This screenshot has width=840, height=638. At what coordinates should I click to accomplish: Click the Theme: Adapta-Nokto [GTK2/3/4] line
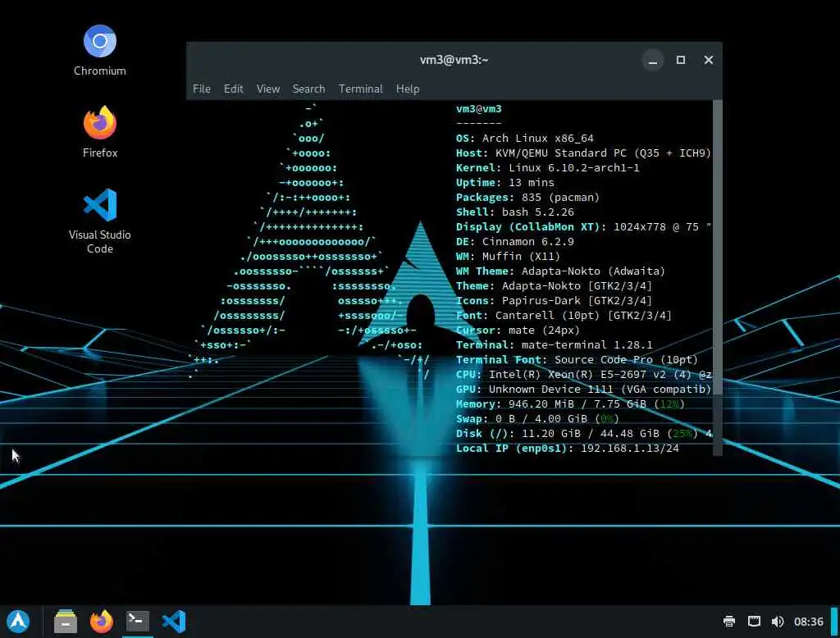coord(554,285)
